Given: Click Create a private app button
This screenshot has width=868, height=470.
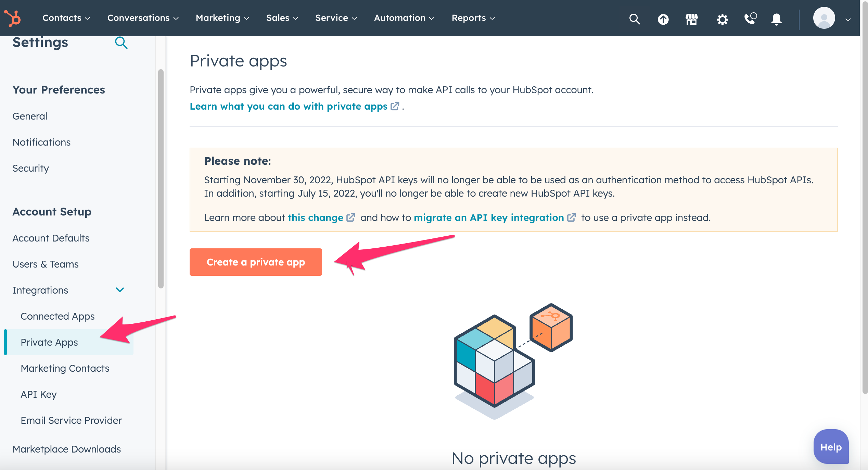Looking at the screenshot, I should coord(256,262).
